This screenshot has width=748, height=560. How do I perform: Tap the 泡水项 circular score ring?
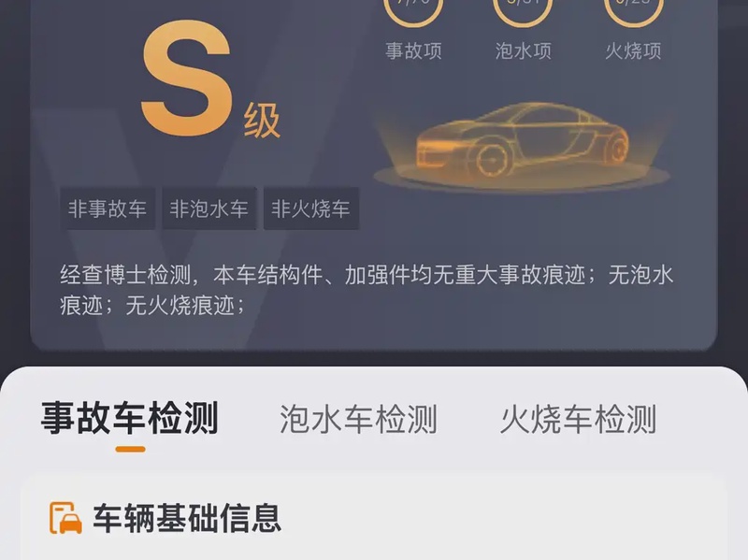[x=524, y=12]
